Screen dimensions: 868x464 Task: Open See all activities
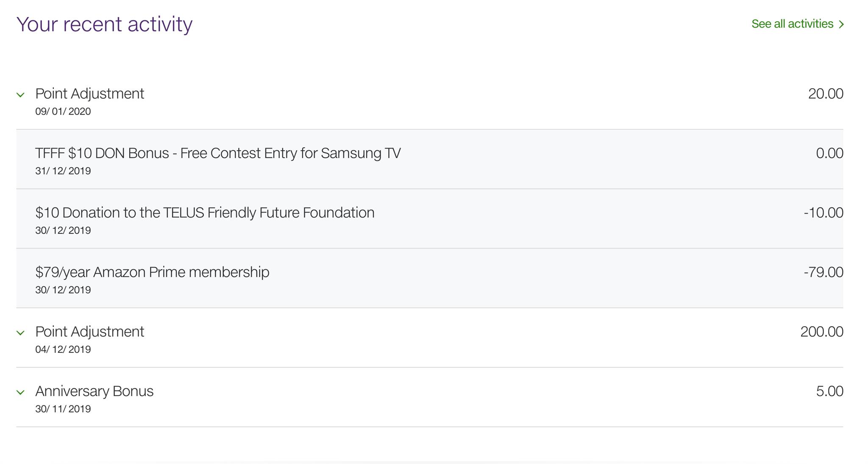793,24
